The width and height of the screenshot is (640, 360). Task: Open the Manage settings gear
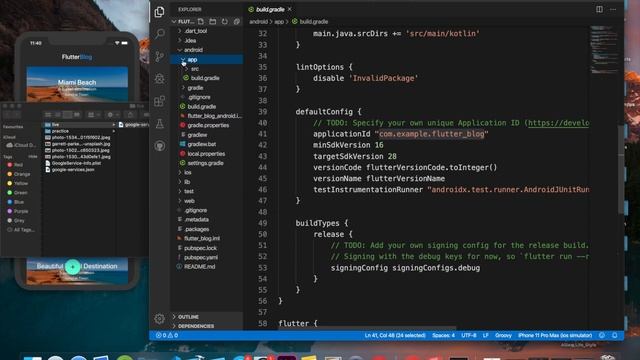click(x=160, y=318)
